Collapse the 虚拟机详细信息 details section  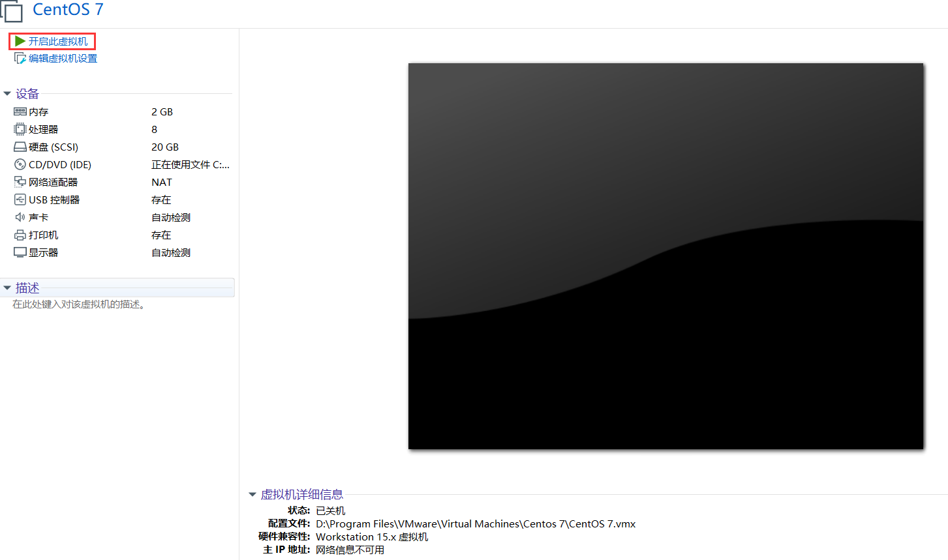coord(252,495)
